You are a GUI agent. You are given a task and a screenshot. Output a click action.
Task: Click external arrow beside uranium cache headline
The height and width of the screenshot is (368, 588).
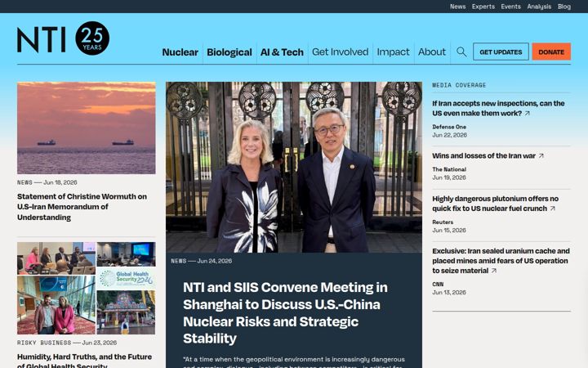[494, 271]
